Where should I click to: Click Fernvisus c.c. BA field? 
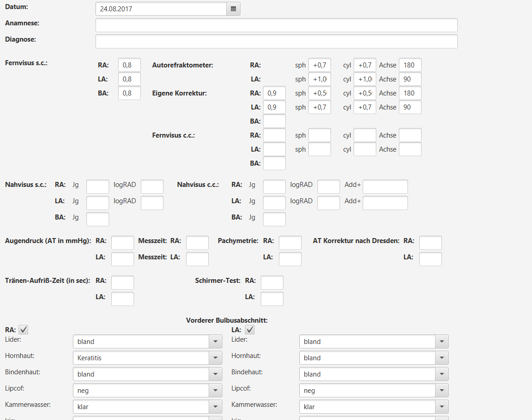point(274,163)
